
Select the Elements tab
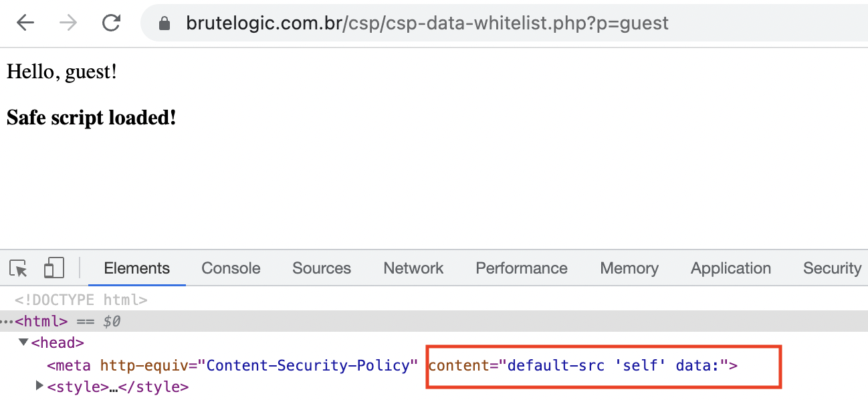point(136,268)
